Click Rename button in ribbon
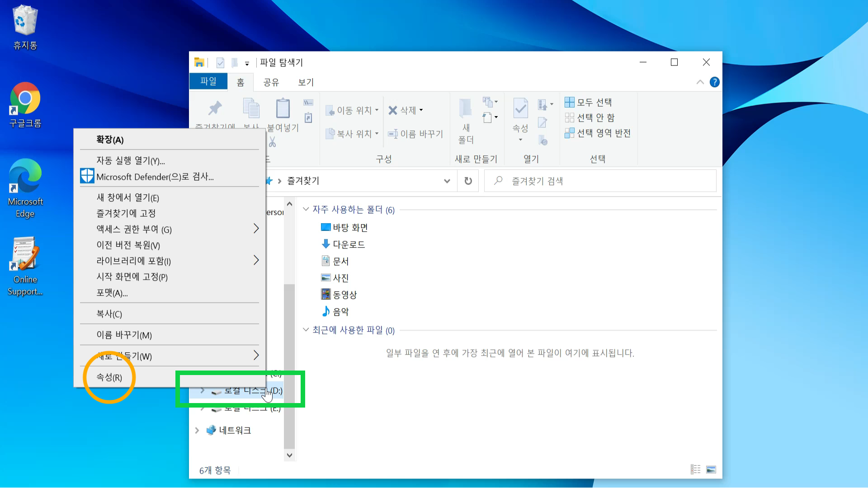This screenshot has height=488, width=868. click(x=416, y=134)
